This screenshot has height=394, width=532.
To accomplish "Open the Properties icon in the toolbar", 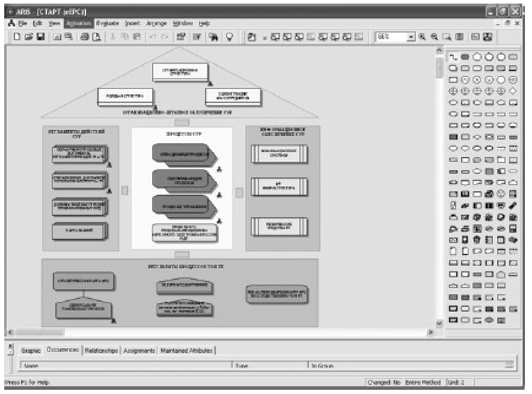I will [181, 37].
